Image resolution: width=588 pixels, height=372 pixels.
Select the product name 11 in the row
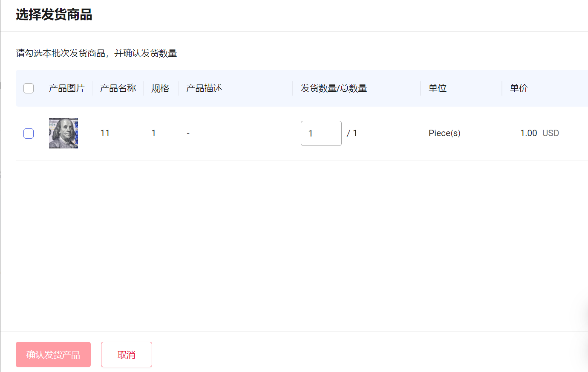105,133
